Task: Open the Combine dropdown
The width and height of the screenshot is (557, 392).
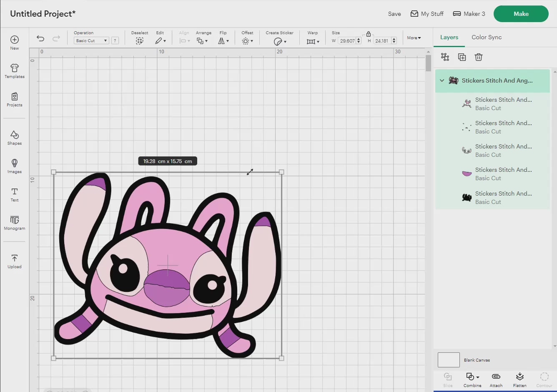Action: 472,379
